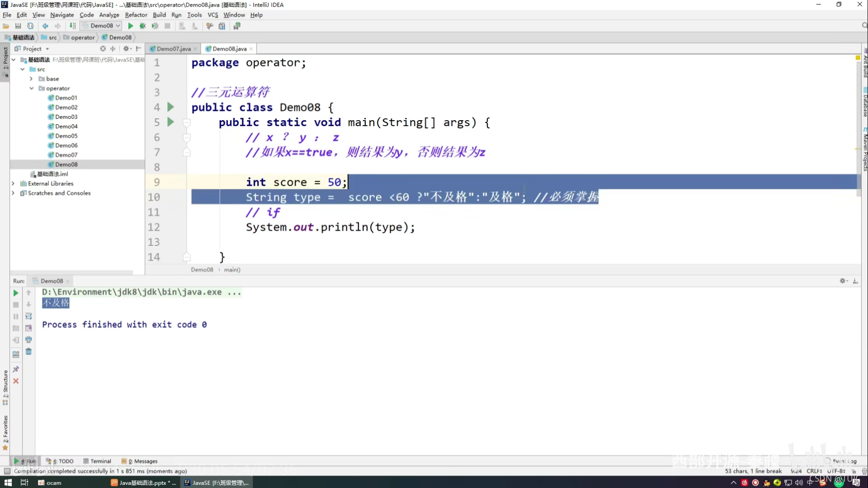Click line 12 input field in editor

330,227
